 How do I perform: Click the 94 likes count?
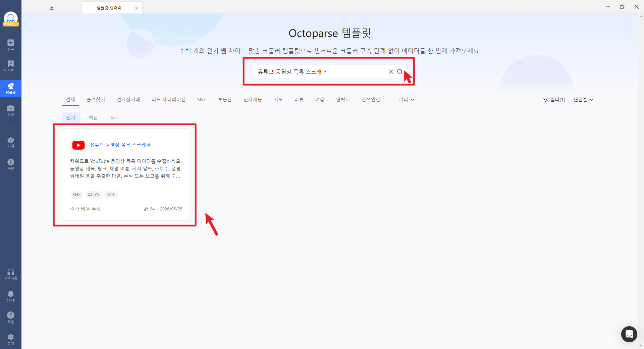pyautogui.click(x=152, y=209)
